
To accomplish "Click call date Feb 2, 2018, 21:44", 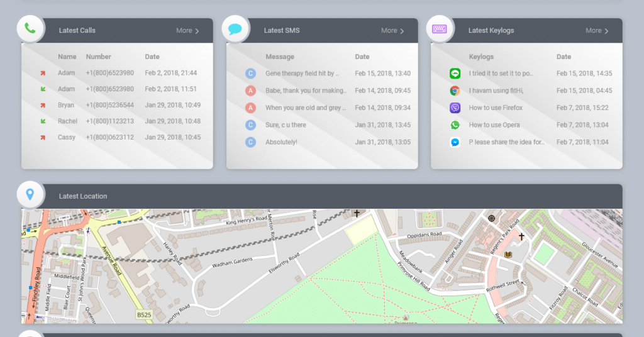I will tap(171, 73).
